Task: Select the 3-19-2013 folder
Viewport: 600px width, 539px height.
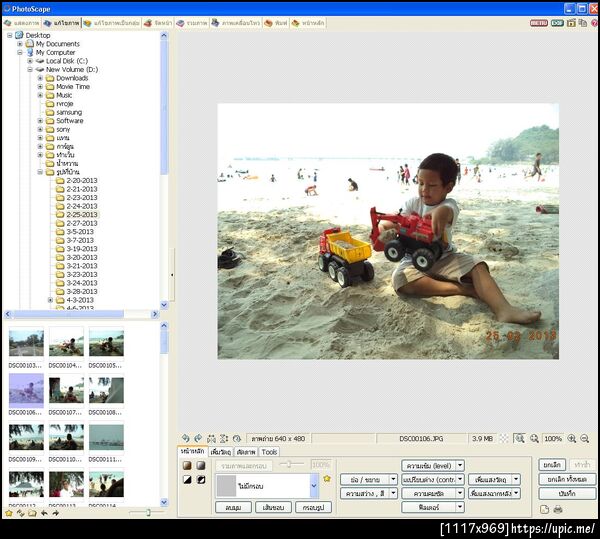Action: [82, 249]
